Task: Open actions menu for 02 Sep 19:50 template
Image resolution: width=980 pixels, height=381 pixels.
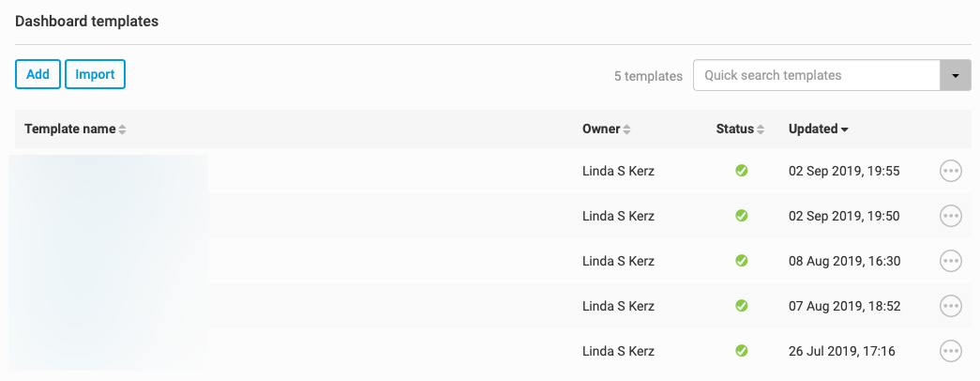Action: 950,216
